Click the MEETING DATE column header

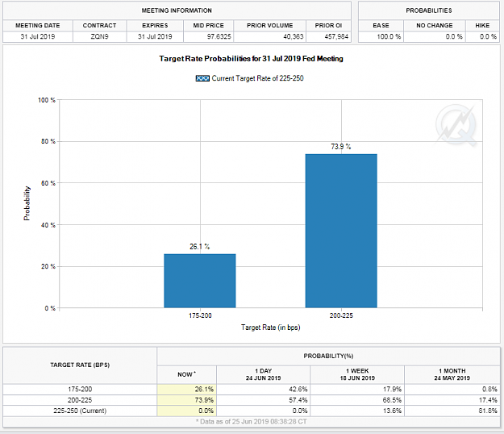click(38, 25)
